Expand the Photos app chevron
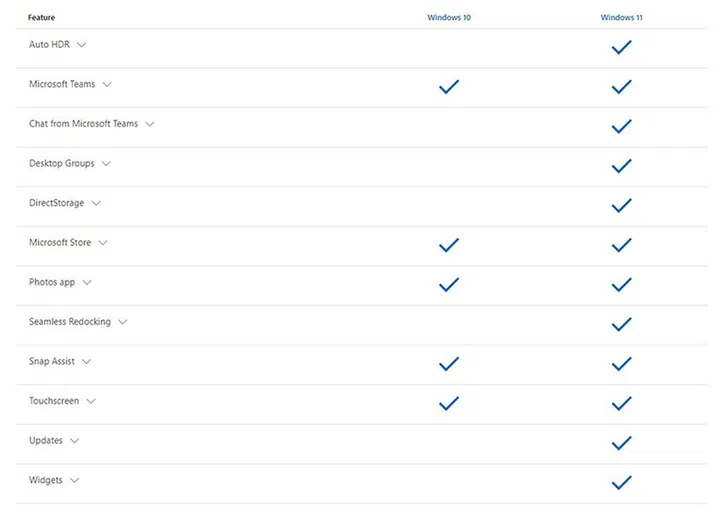 point(86,283)
